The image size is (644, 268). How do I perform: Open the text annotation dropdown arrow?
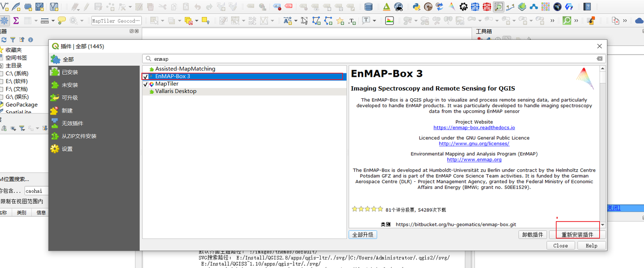pyautogui.click(x=375, y=21)
